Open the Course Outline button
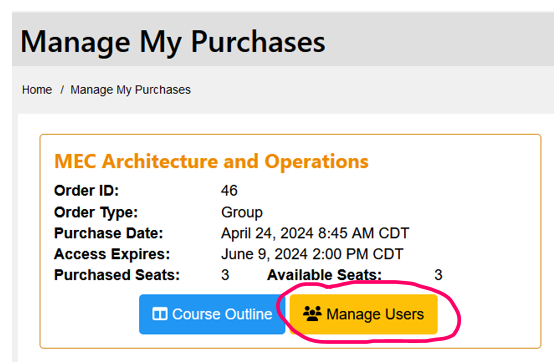554x363 pixels. pyautogui.click(x=212, y=314)
